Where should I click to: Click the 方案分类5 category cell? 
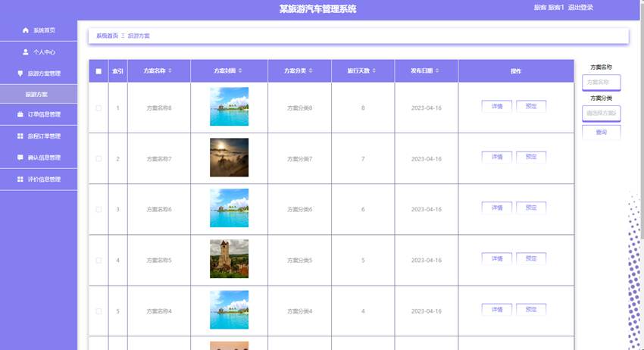tap(300, 261)
